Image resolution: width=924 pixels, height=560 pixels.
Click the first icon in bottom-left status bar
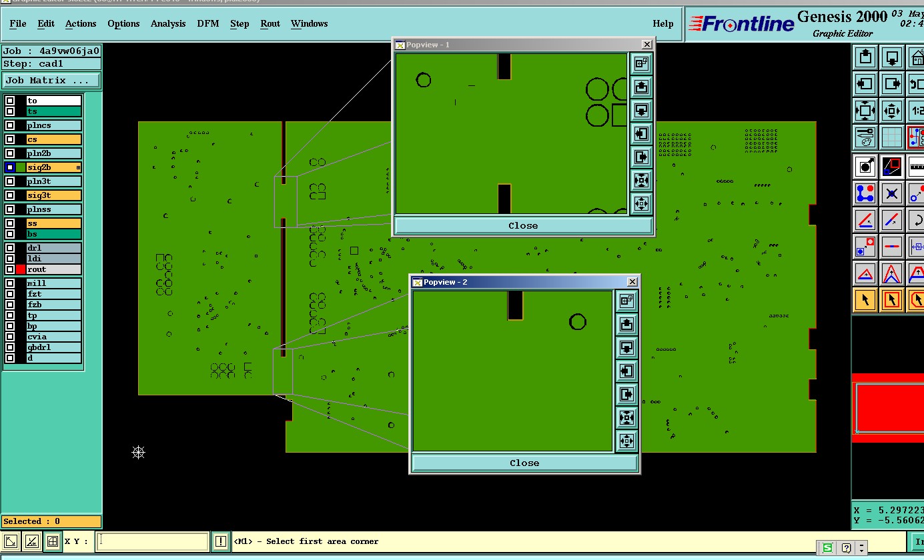pos(11,541)
